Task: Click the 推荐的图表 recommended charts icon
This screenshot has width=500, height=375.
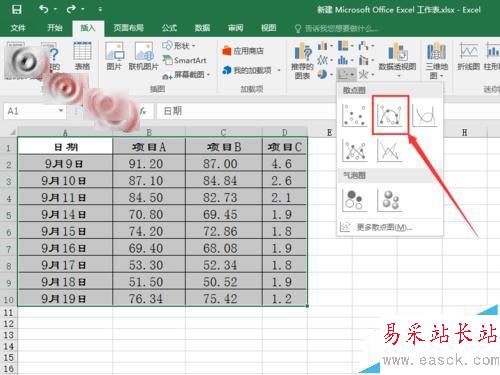Action: [x=302, y=61]
